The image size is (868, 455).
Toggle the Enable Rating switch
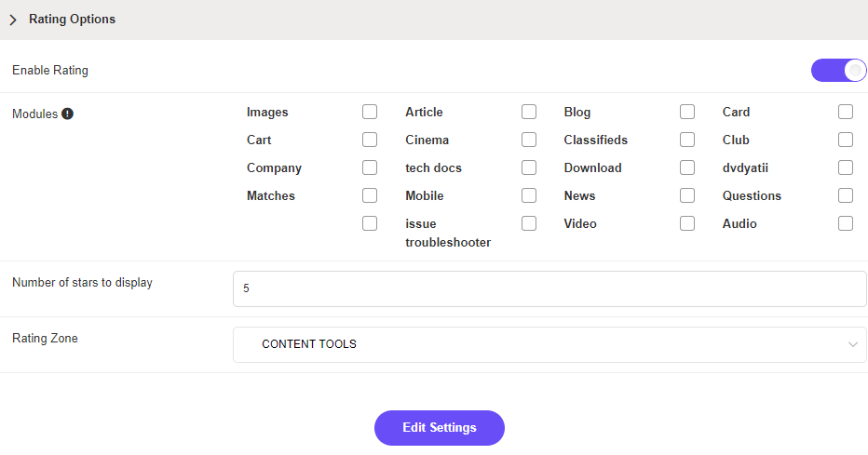838,71
